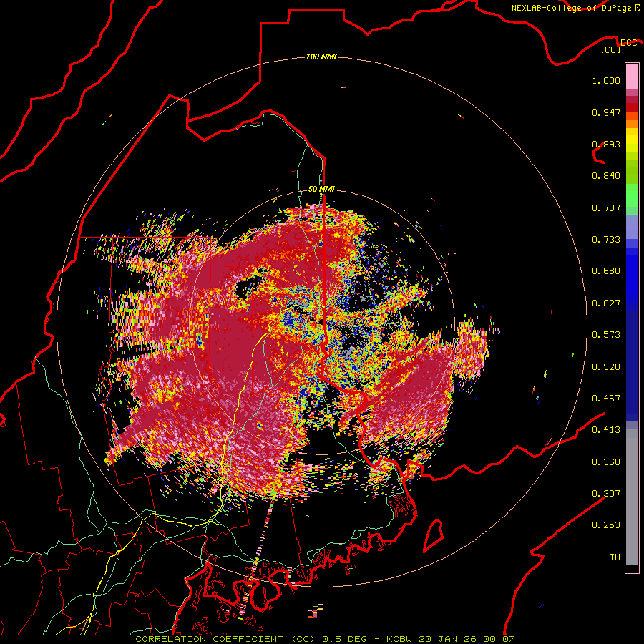This screenshot has width=644, height=644.
Task: Click the [CC] units label
Action: (x=610, y=49)
